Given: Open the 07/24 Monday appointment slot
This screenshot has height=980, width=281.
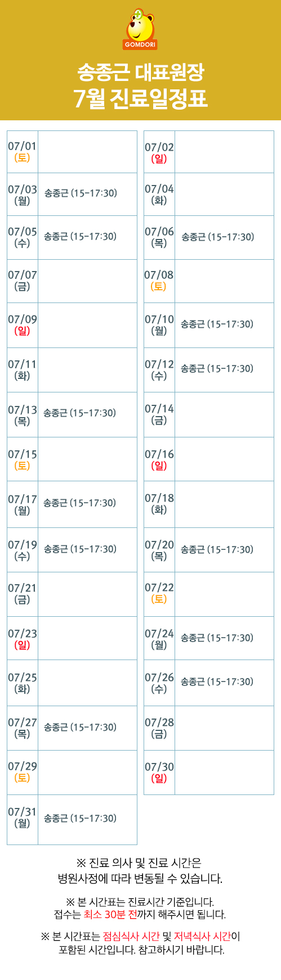Looking at the screenshot, I should click(217, 638).
